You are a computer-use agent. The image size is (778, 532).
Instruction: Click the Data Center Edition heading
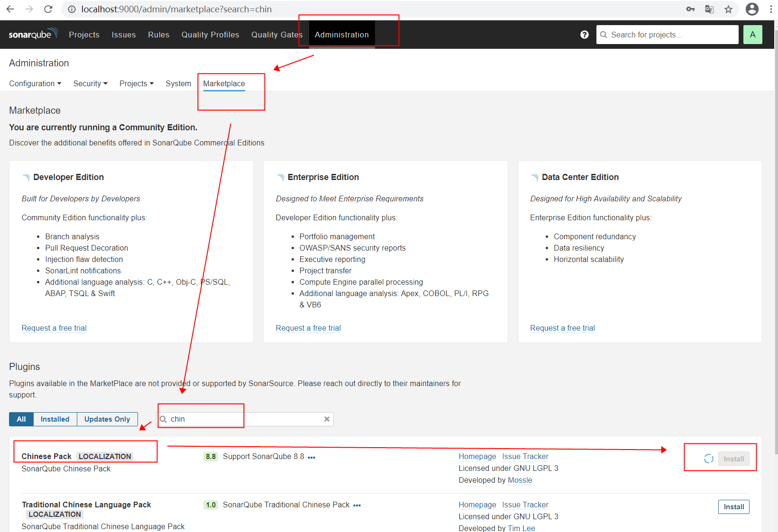click(580, 177)
